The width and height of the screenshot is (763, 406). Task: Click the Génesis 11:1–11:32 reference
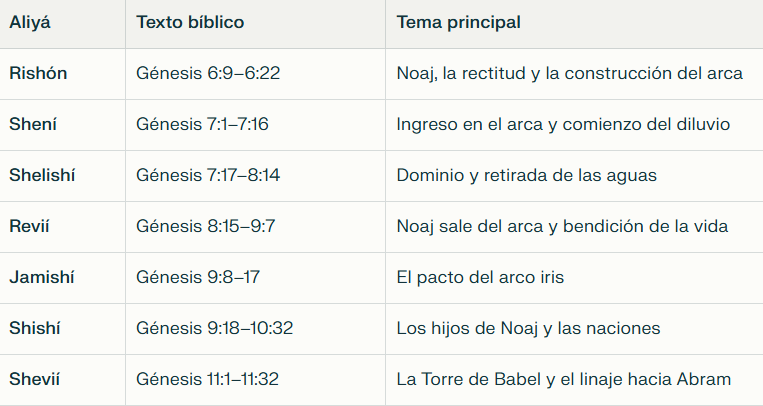click(x=207, y=379)
